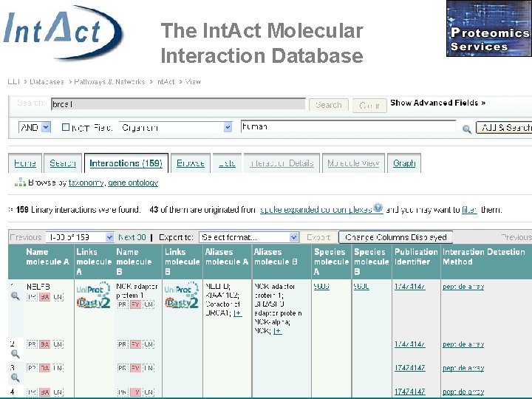Toggle the NOT checkbox
The image size is (532, 399).
coord(66,127)
